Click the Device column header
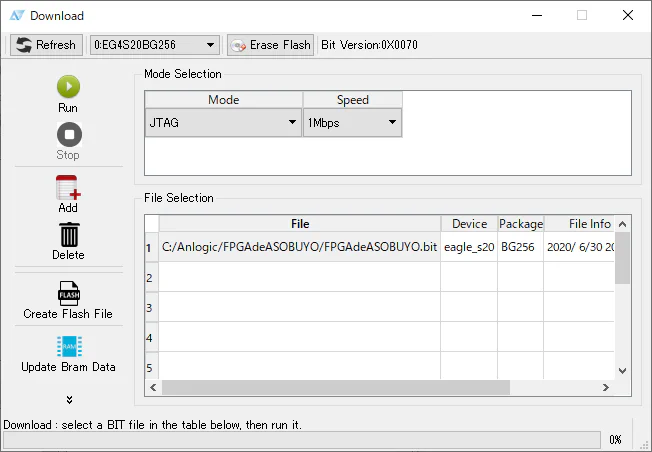The width and height of the screenshot is (652, 452). click(x=469, y=224)
